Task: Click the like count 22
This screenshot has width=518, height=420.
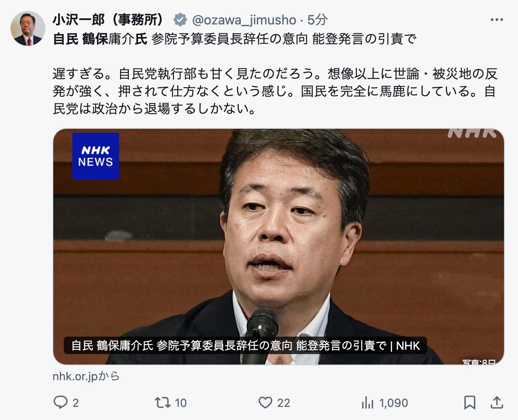Action: point(283,403)
